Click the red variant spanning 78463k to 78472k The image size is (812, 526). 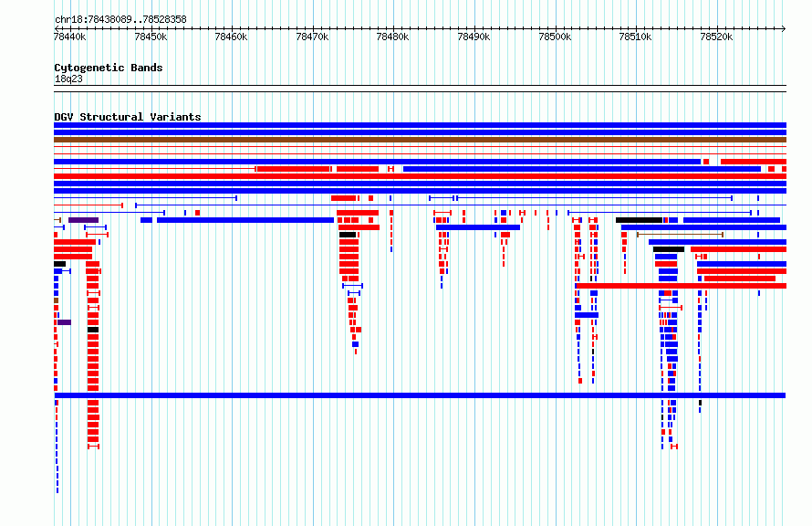(294, 169)
